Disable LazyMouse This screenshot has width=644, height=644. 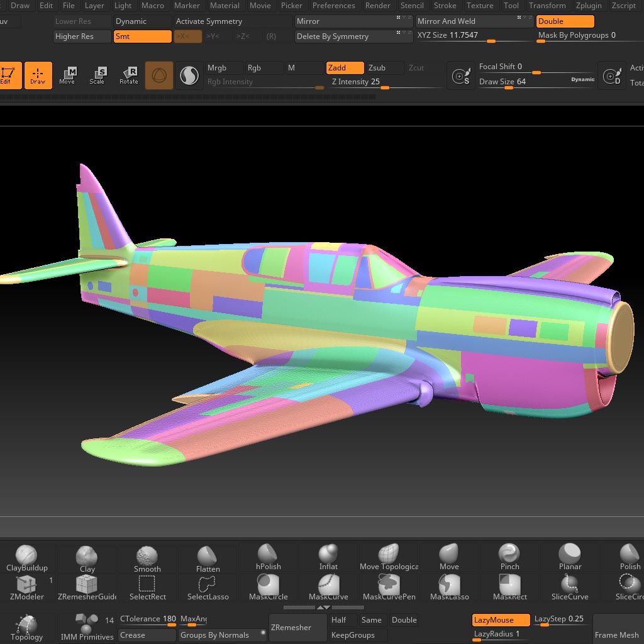click(x=500, y=619)
